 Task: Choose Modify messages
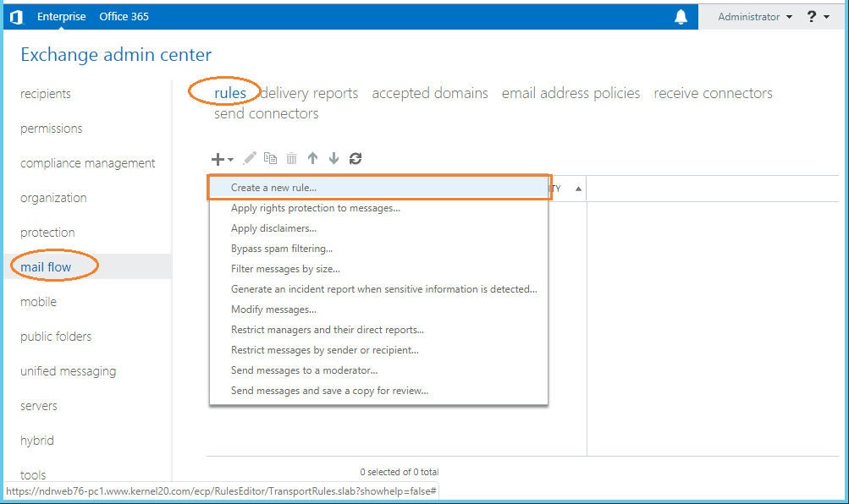click(x=378, y=310)
